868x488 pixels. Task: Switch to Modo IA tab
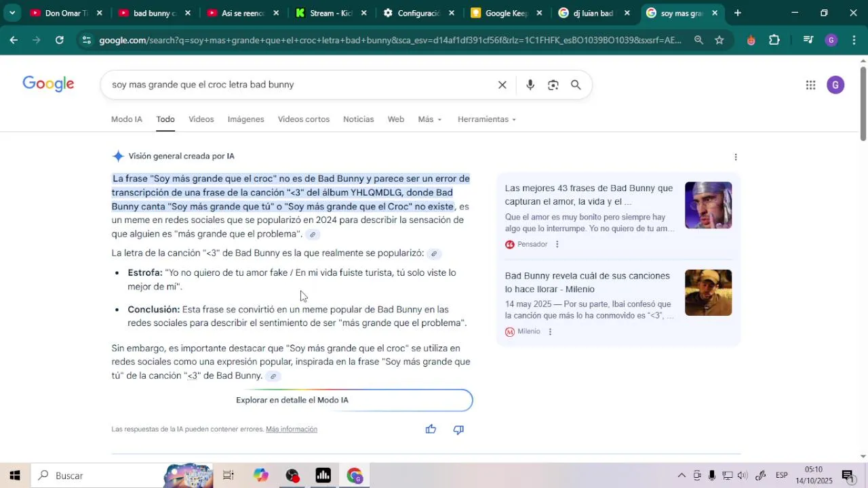tap(127, 119)
